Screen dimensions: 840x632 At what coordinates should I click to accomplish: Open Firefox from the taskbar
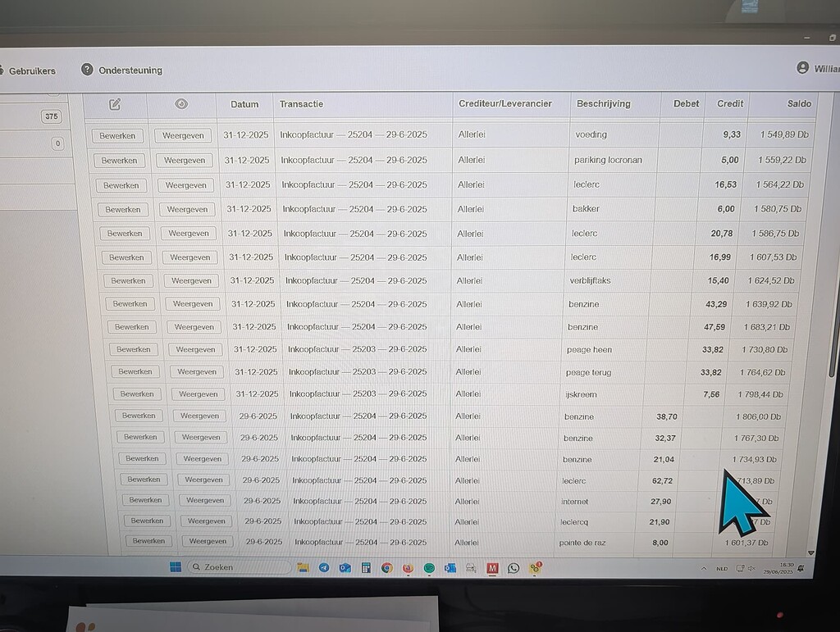(408, 566)
